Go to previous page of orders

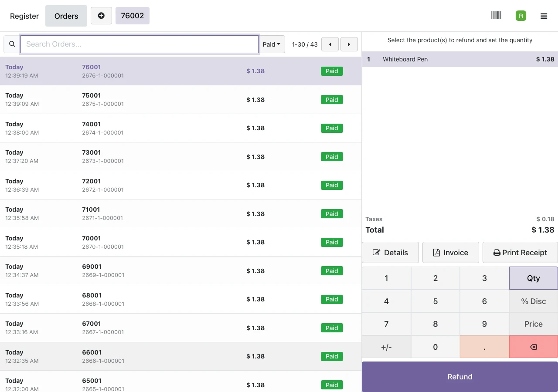point(330,44)
